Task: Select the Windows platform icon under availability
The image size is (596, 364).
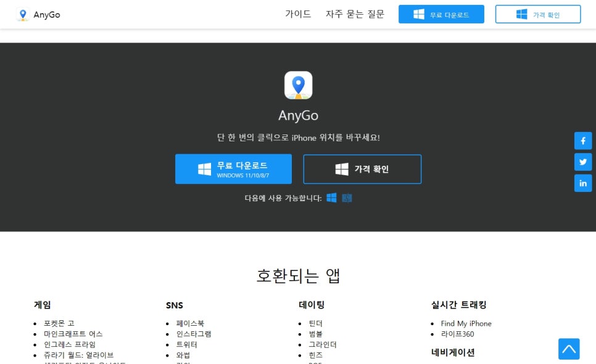Action: pyautogui.click(x=331, y=197)
